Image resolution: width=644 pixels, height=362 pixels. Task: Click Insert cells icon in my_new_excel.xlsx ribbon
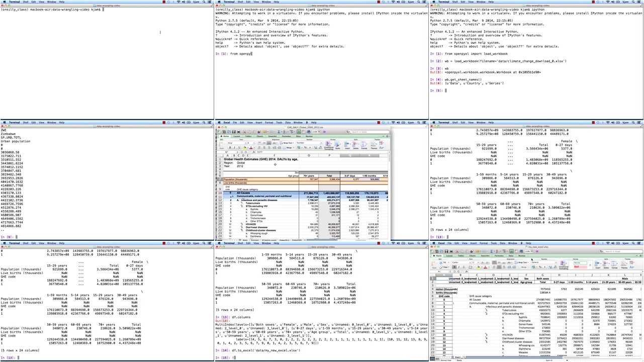[x=597, y=264]
